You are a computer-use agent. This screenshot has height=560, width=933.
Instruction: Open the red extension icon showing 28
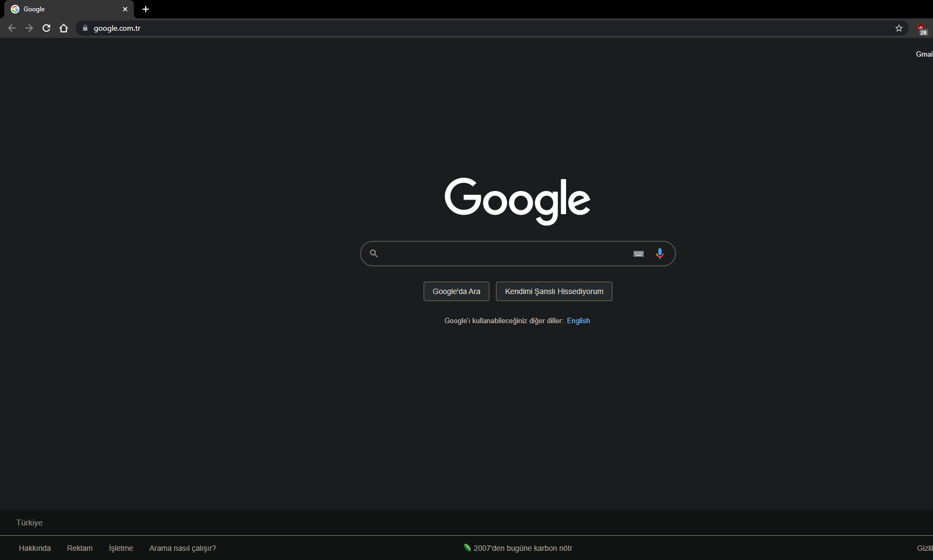[922, 29]
